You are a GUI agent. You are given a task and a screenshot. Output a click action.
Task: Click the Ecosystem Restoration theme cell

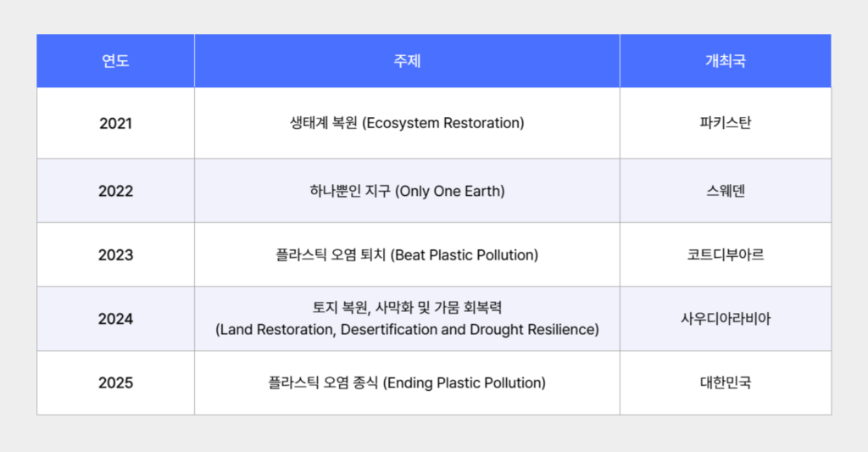[x=407, y=123]
